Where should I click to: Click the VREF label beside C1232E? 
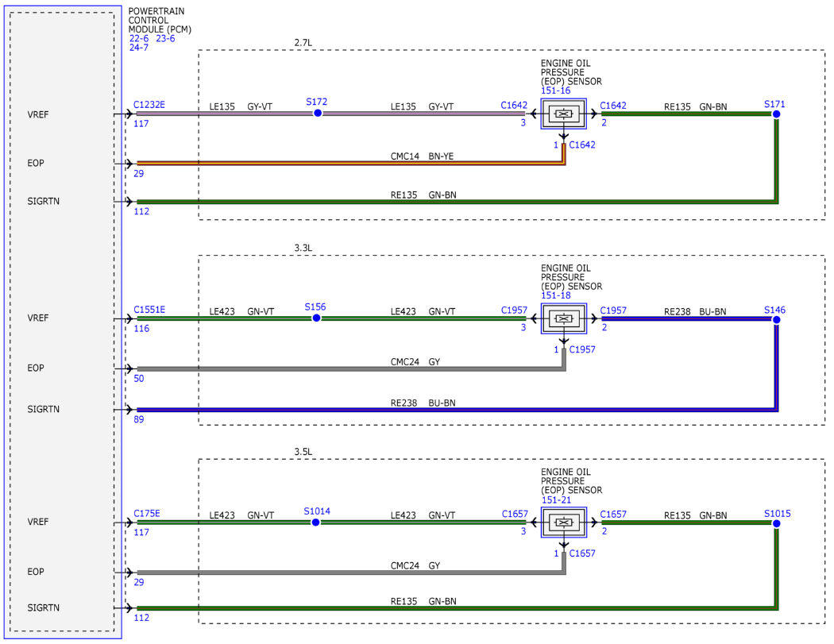(x=38, y=115)
